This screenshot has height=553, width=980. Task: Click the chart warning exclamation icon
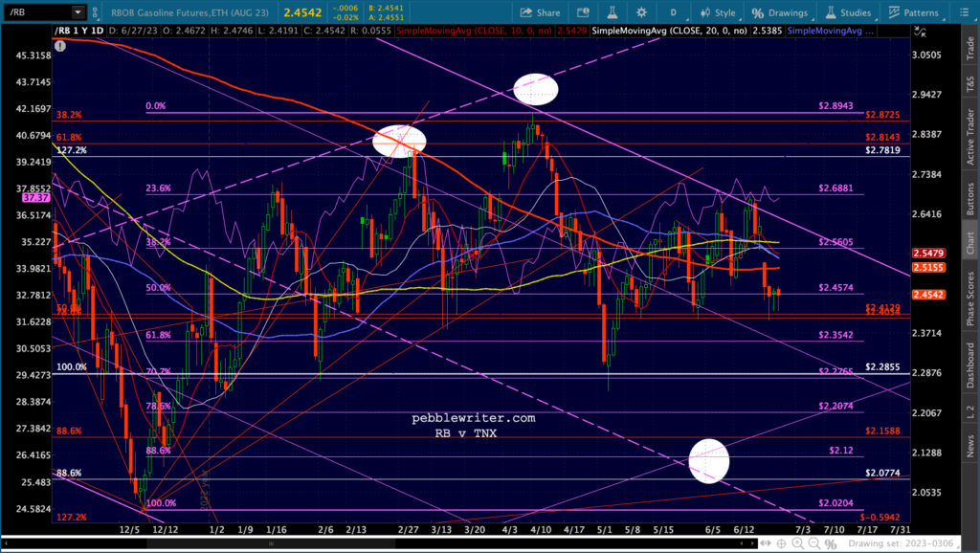tap(59, 46)
